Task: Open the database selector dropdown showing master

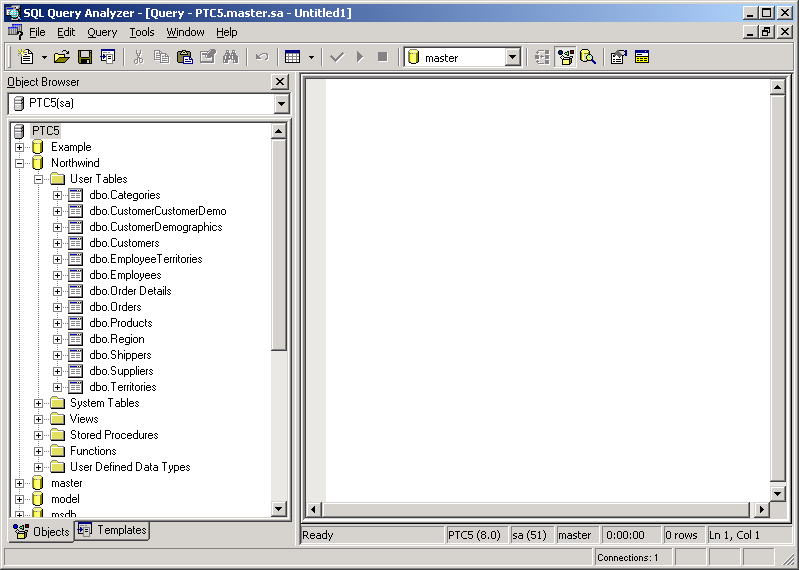Action: [x=512, y=58]
